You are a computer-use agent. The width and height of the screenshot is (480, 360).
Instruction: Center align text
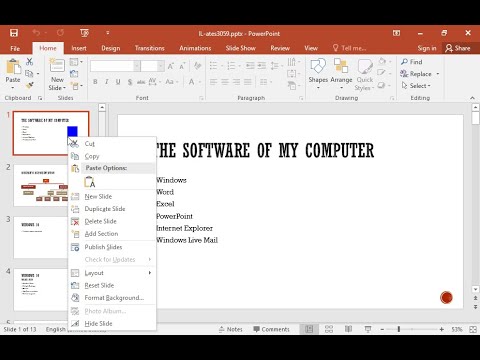pyautogui.click(x=225, y=82)
